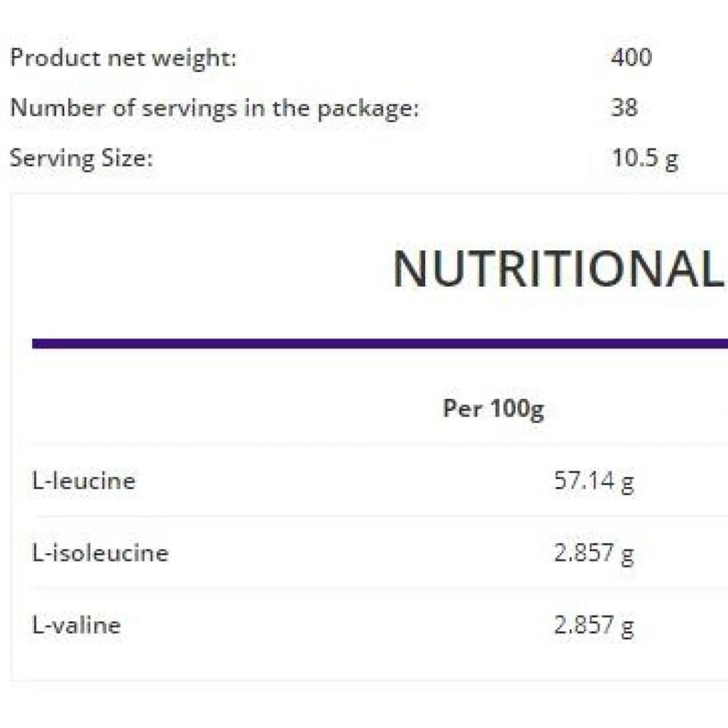Click the "Serving Size:" label
This screenshot has width=728, height=728.
tap(81, 158)
